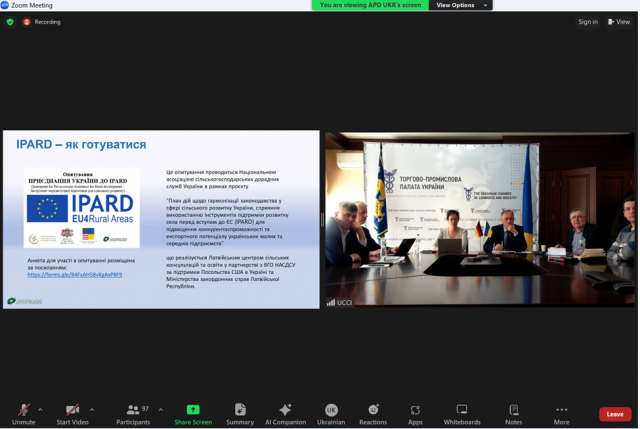
Task: Select the shared slide IPARD content
Action: [161, 219]
